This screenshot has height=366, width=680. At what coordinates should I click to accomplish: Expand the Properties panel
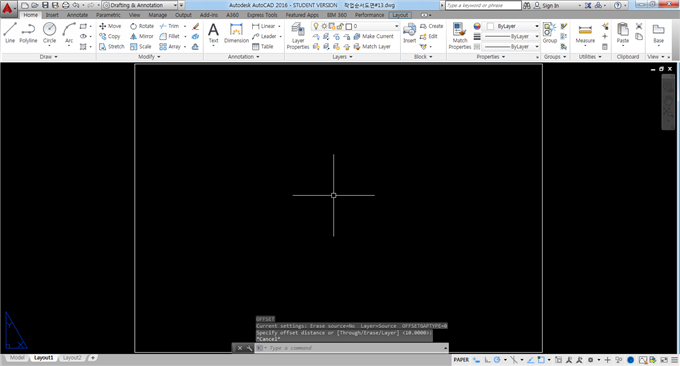491,57
